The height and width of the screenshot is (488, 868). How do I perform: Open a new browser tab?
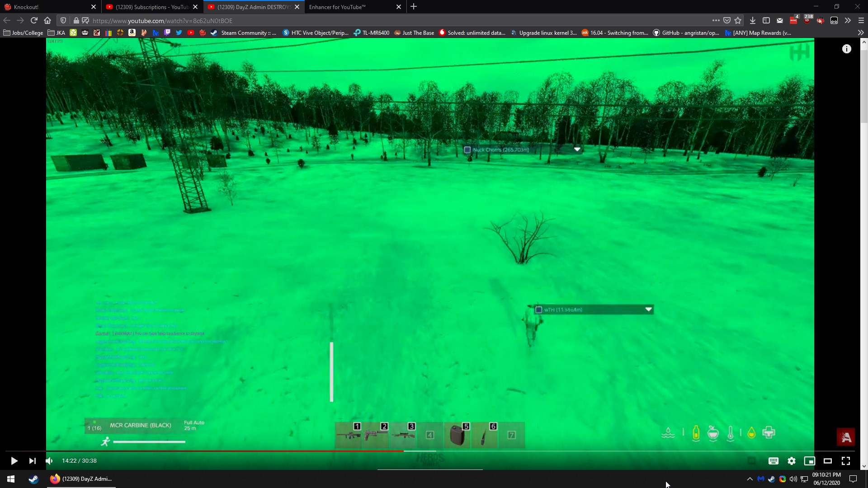tap(414, 7)
